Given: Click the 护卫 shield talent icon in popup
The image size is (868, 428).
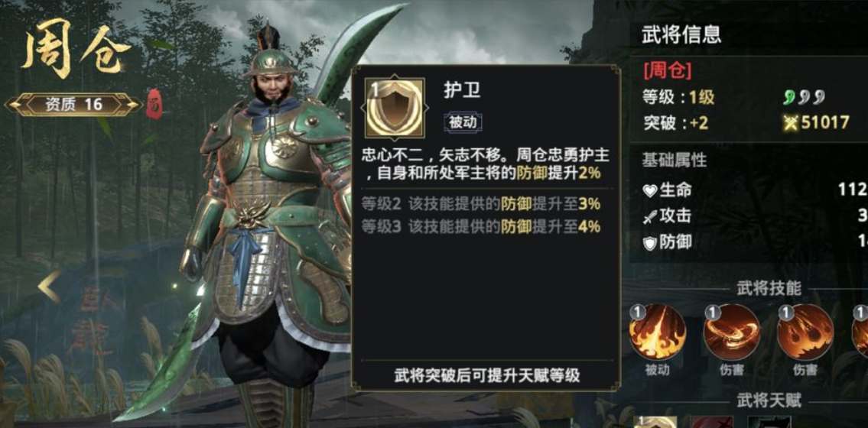Looking at the screenshot, I should (395, 107).
